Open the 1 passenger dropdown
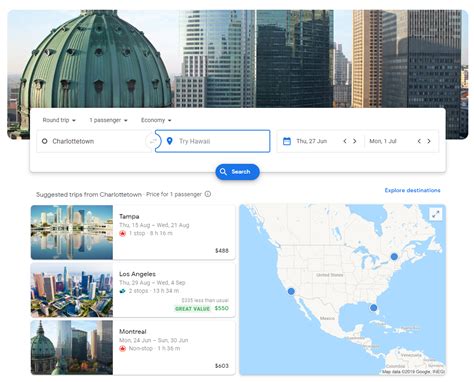Screen dimensions: 474x382 point(108,120)
